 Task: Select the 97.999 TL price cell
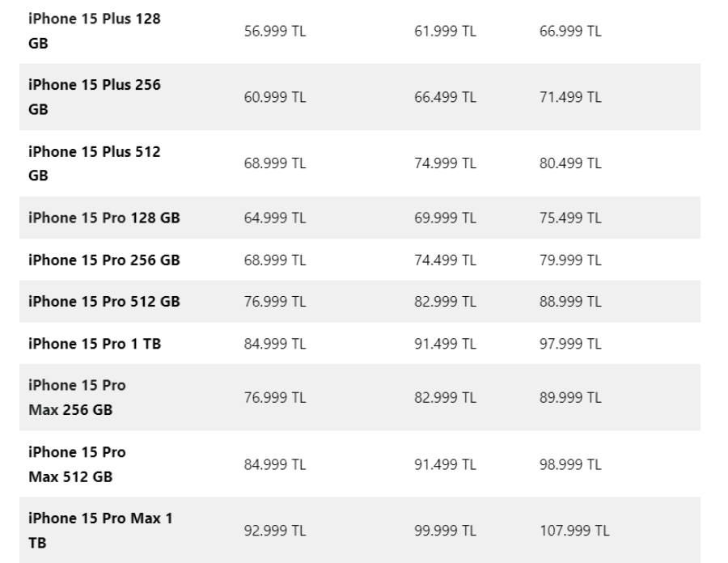(x=570, y=344)
